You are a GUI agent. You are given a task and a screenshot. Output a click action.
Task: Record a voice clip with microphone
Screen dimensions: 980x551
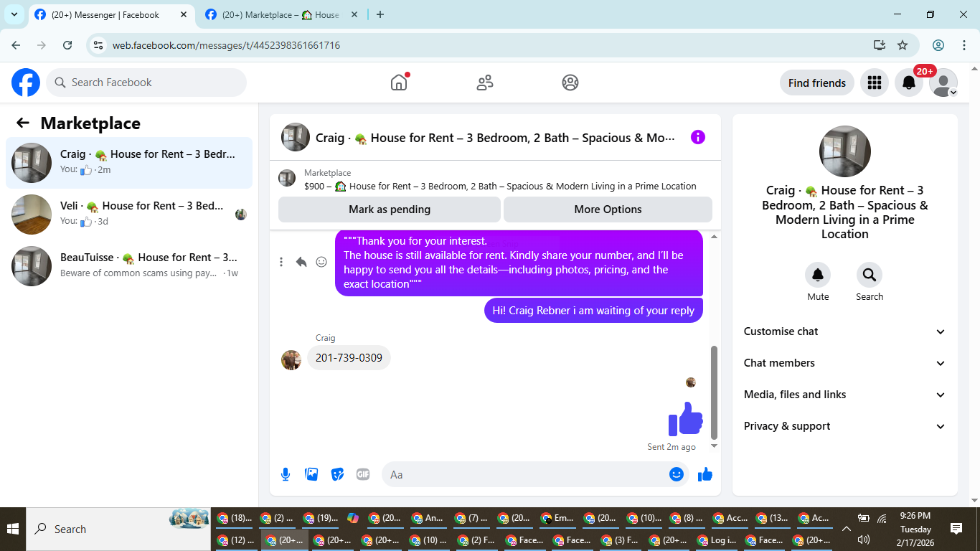286,474
